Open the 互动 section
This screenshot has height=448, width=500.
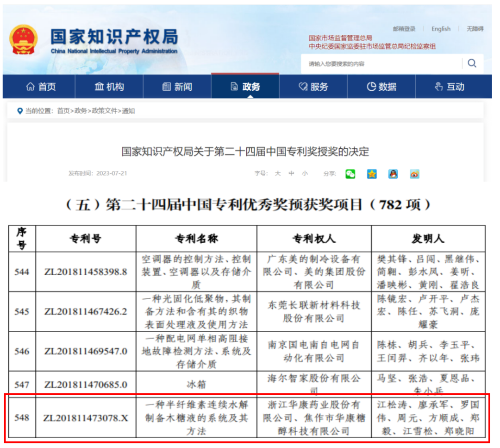click(450, 87)
